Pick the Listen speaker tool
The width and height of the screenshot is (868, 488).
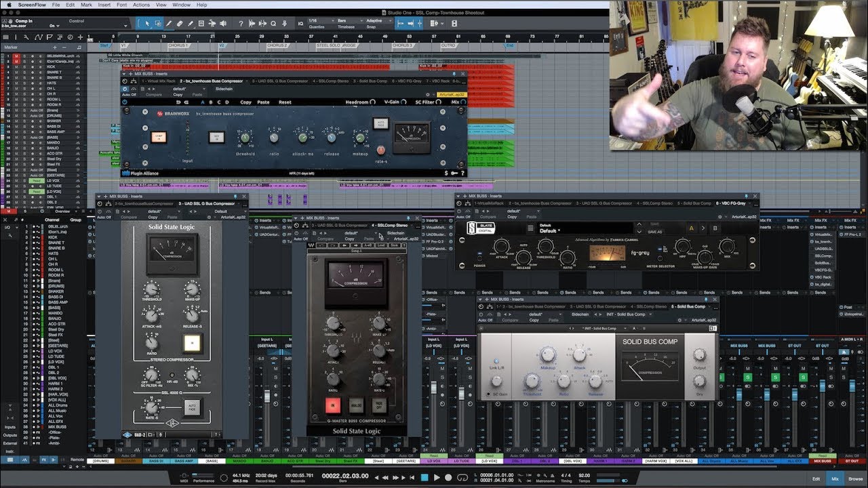tap(223, 24)
